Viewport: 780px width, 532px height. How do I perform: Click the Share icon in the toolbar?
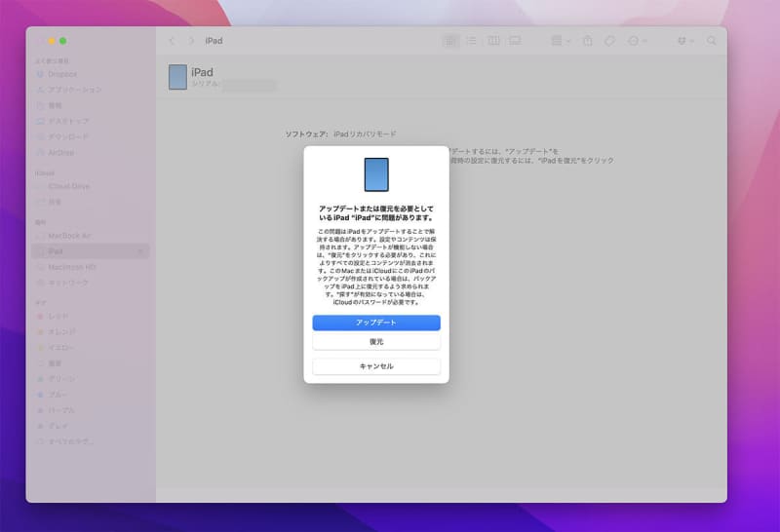coord(588,41)
